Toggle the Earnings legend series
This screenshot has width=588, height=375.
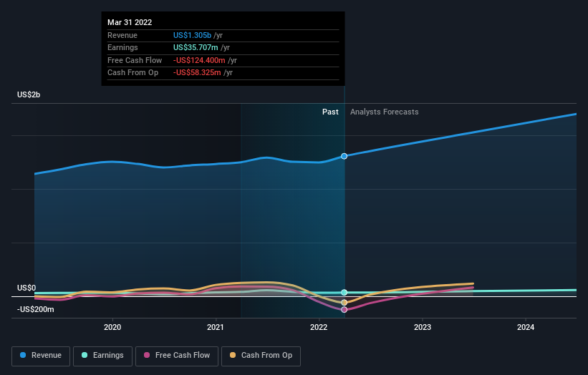102,356
